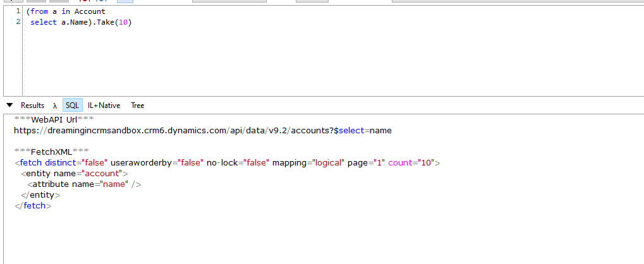
Task: Click the attribute name="name" line
Action: [84, 184]
